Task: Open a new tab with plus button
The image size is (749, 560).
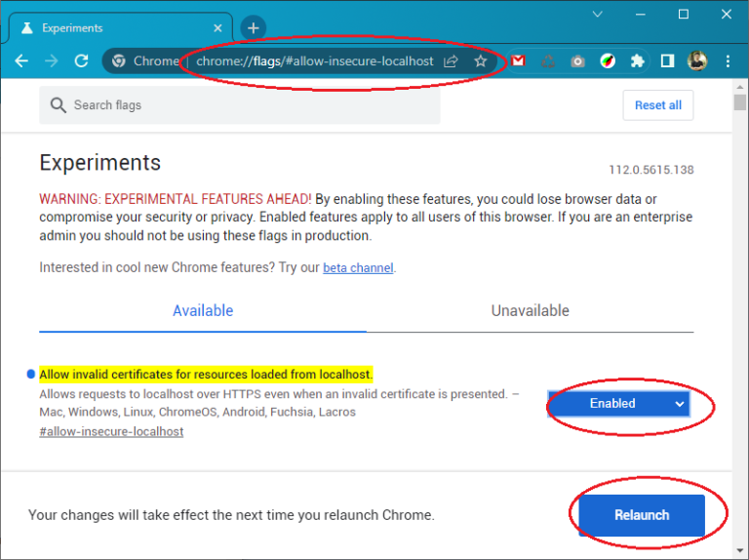Action: [x=254, y=28]
